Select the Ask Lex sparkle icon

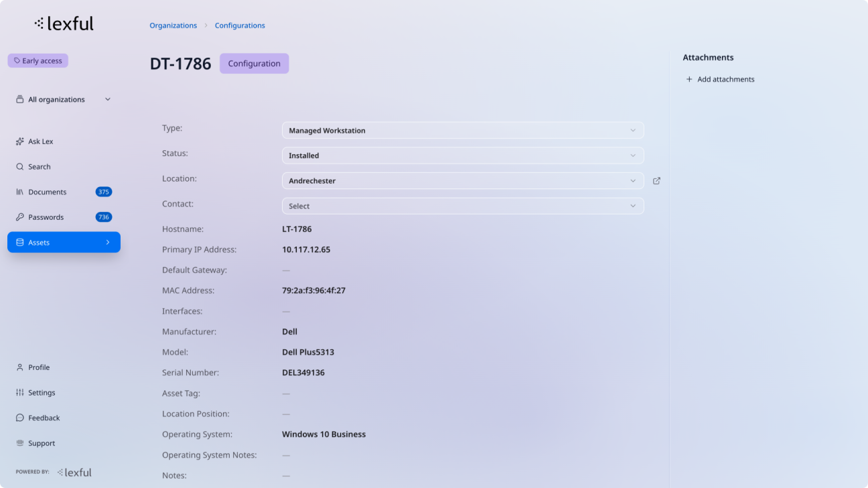[19, 141]
